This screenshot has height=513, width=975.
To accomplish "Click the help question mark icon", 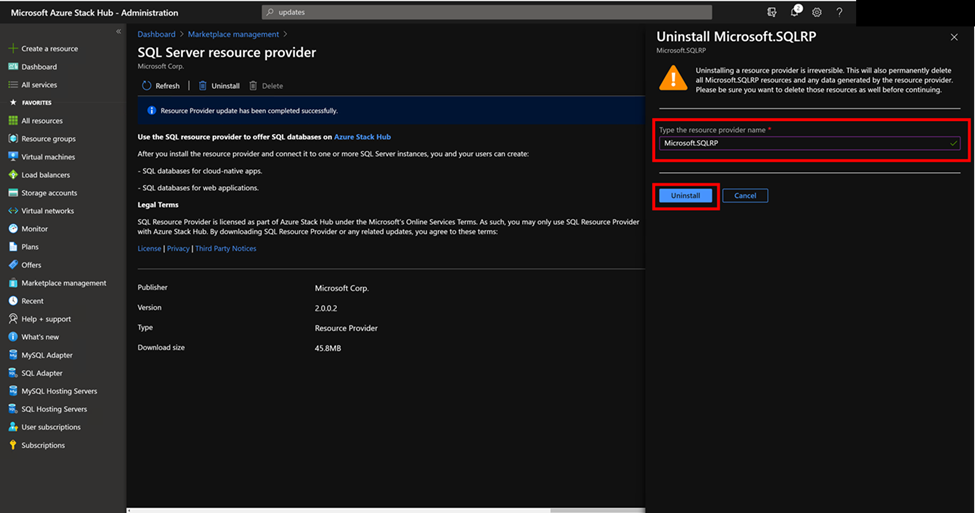I will click(x=839, y=12).
